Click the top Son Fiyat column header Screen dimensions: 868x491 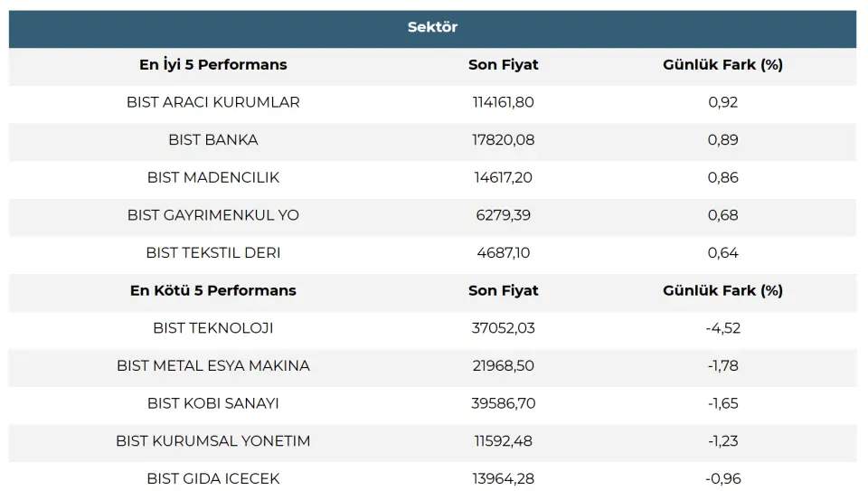(503, 65)
